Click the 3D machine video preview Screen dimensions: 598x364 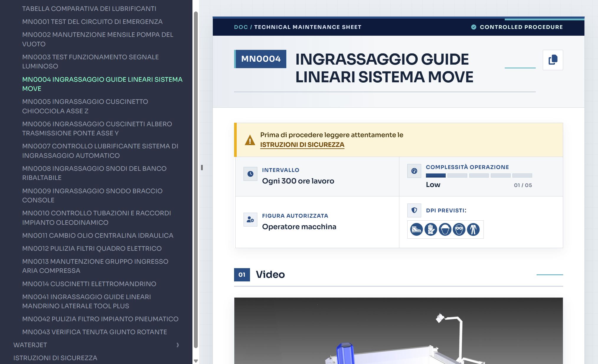[398, 331]
